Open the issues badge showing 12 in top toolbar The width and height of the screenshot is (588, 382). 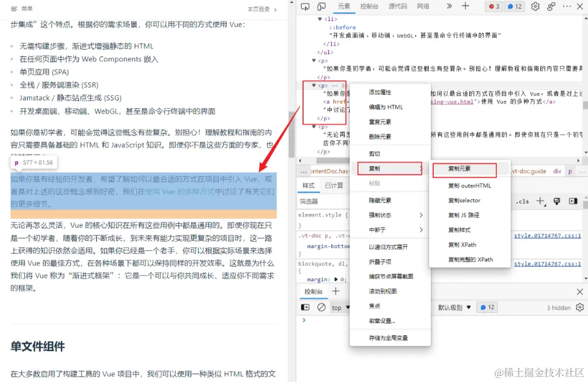point(515,6)
